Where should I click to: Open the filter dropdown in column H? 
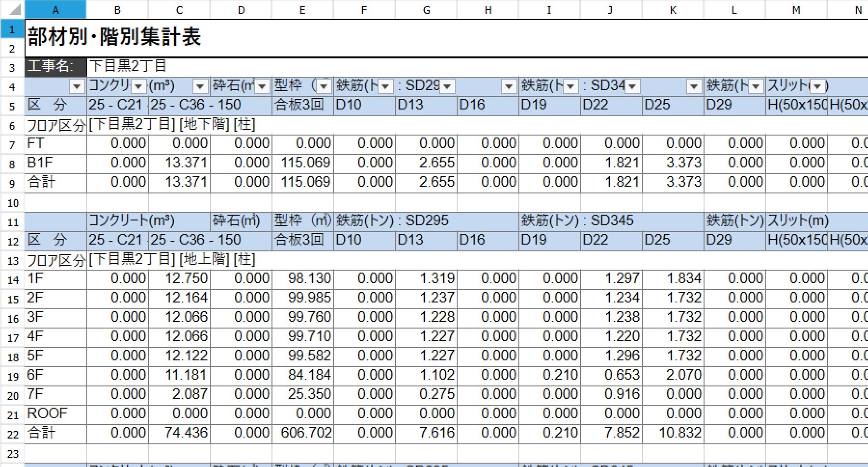(509, 87)
